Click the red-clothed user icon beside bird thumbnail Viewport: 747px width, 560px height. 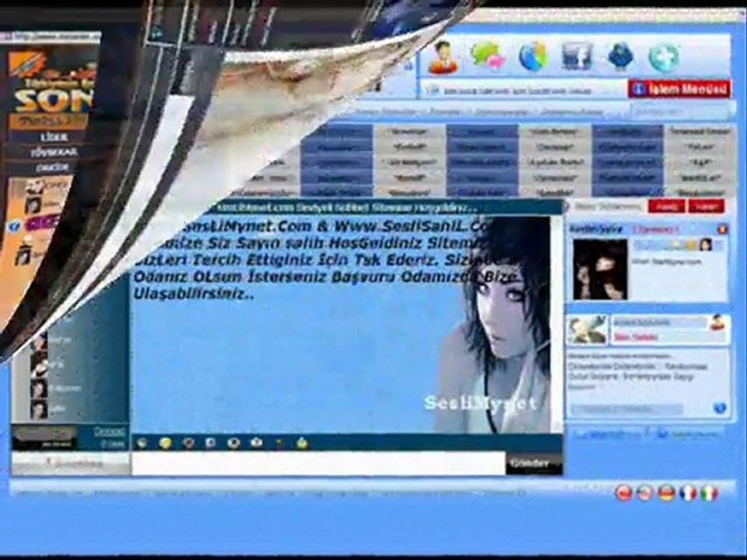tap(716, 322)
